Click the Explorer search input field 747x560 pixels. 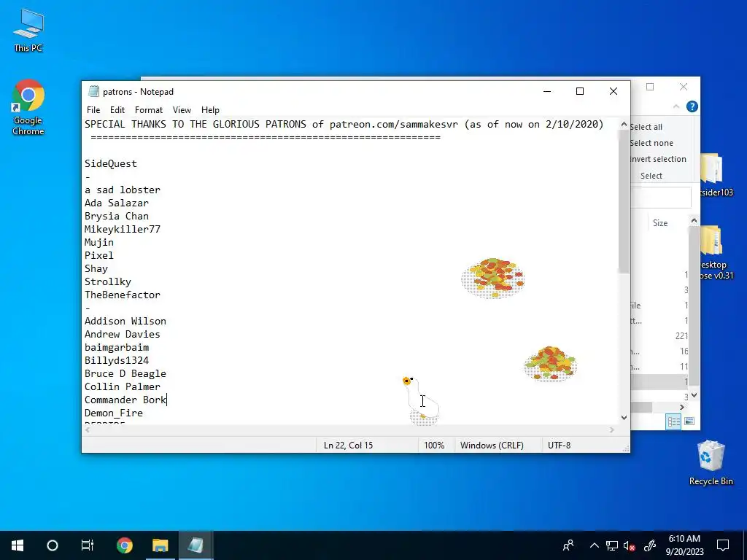tap(661, 197)
